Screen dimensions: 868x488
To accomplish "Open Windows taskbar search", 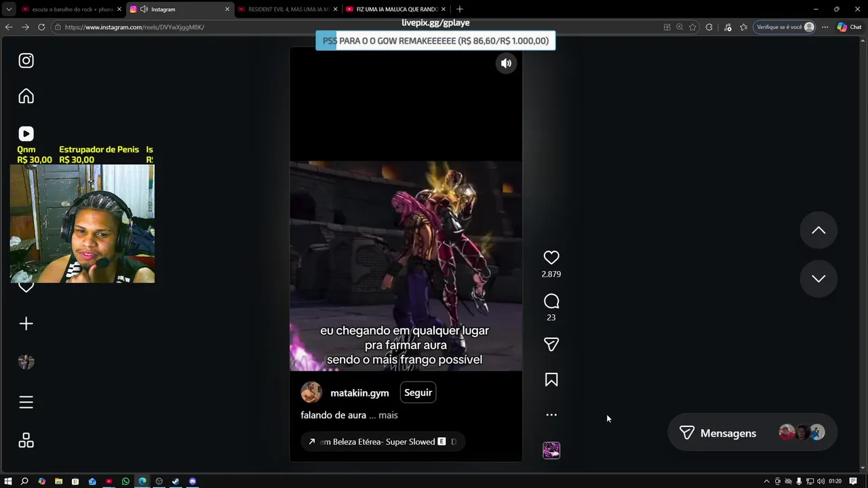I will [24, 481].
